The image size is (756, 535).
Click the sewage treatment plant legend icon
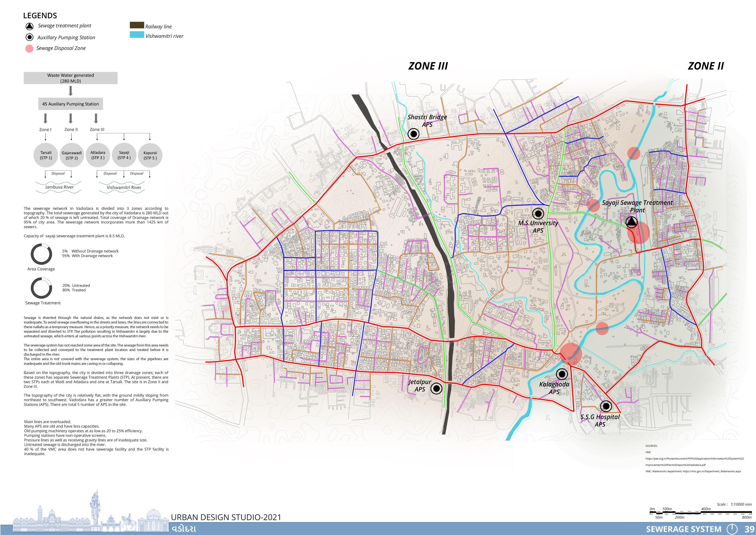29,26
